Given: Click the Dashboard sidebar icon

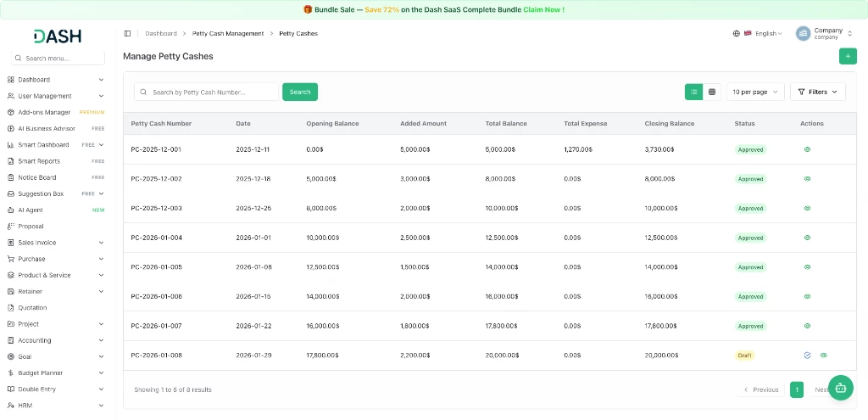Looking at the screenshot, I should pos(10,80).
